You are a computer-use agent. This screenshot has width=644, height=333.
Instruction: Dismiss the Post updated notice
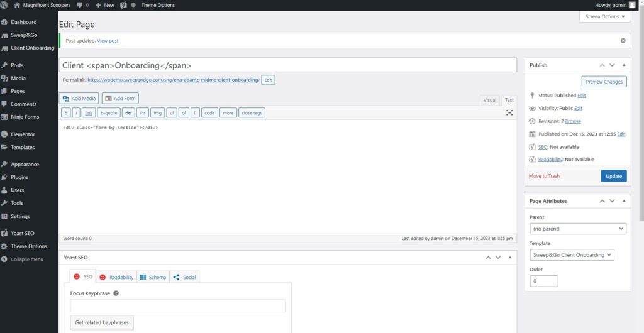tap(623, 41)
